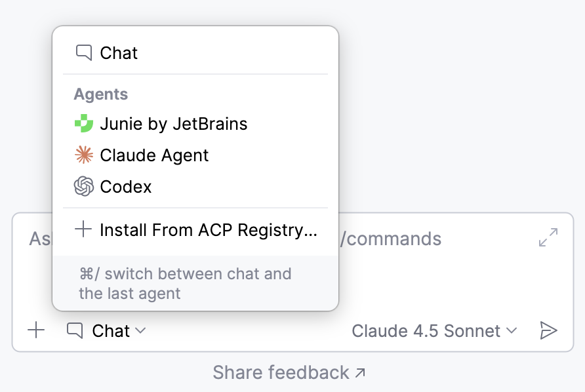The image size is (585, 392).
Task: Select Claude Agent from the agents menu
Action: pyautogui.click(x=154, y=155)
